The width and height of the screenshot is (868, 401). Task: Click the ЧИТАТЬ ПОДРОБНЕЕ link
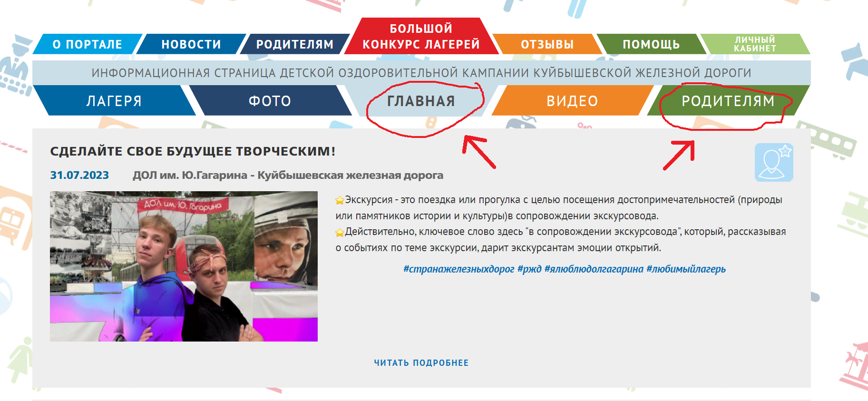coord(421,363)
